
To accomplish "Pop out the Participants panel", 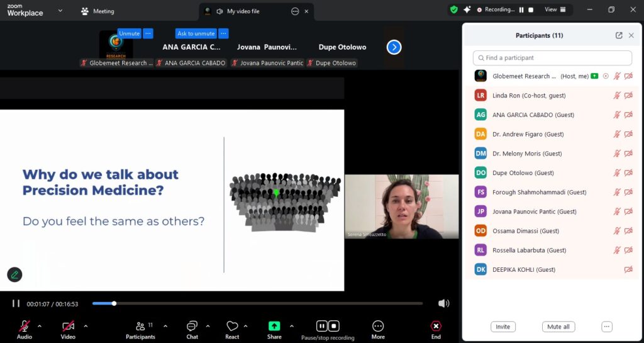I will click(619, 36).
